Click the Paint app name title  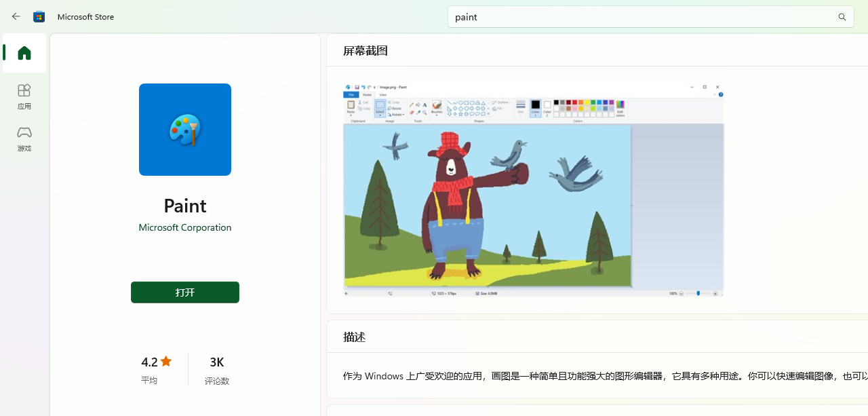tap(185, 205)
